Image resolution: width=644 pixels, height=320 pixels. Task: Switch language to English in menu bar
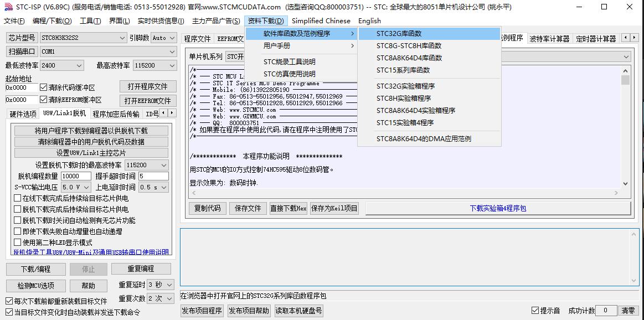[x=370, y=21]
